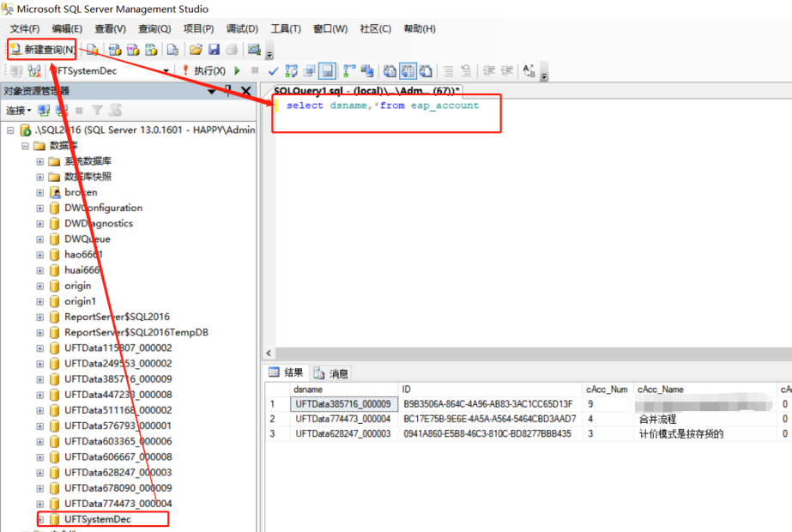Open the 连接 (Connect) dropdown
The height and width of the screenshot is (532, 792).
click(x=18, y=111)
